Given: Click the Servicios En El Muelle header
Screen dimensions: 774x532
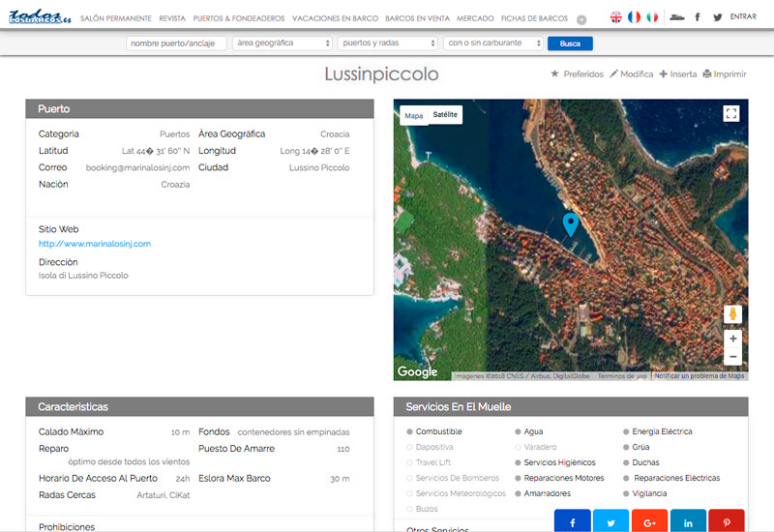Looking at the screenshot, I should point(571,406).
